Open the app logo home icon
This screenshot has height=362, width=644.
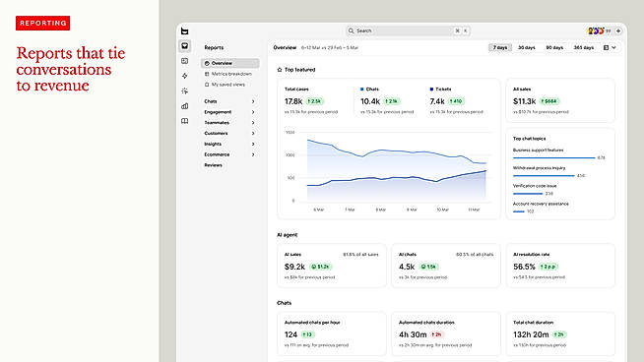pos(185,31)
